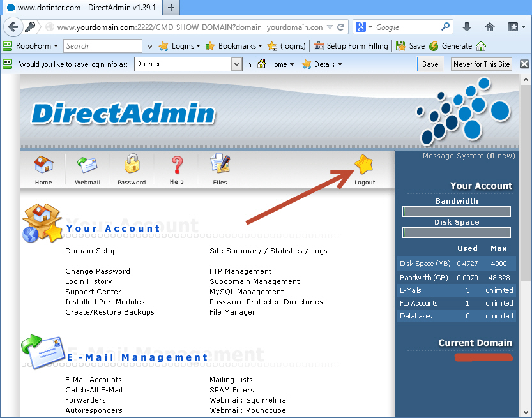
Task: Select the DirectAdmin browser tab
Action: (82, 8)
